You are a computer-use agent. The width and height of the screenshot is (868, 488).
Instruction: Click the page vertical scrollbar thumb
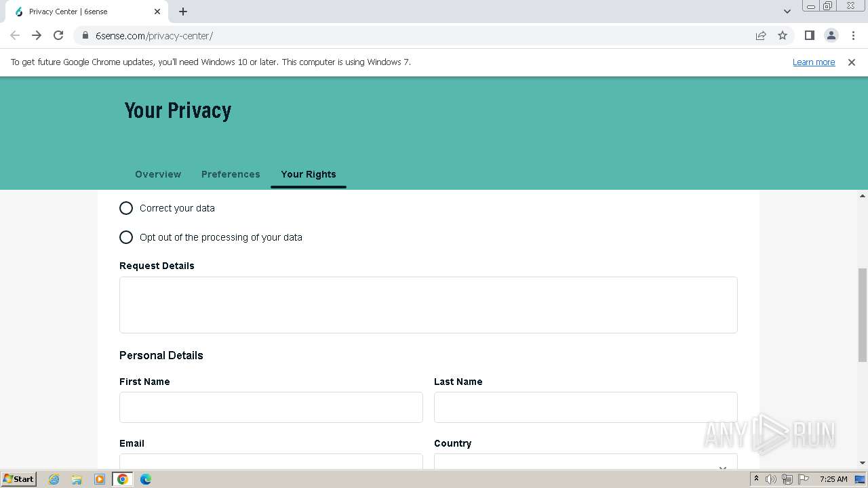tap(863, 315)
